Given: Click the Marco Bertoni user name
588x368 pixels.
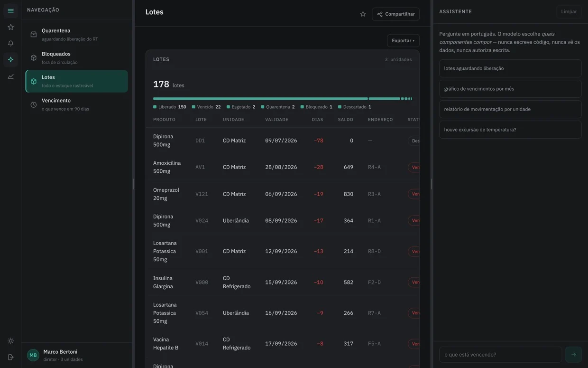Looking at the screenshot, I should (x=60, y=352).
